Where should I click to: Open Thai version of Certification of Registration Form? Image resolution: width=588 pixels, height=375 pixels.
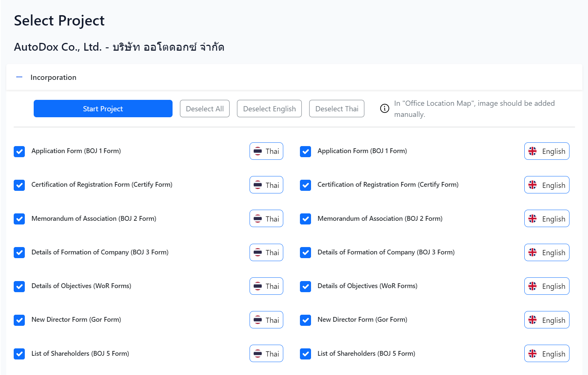coord(266,185)
